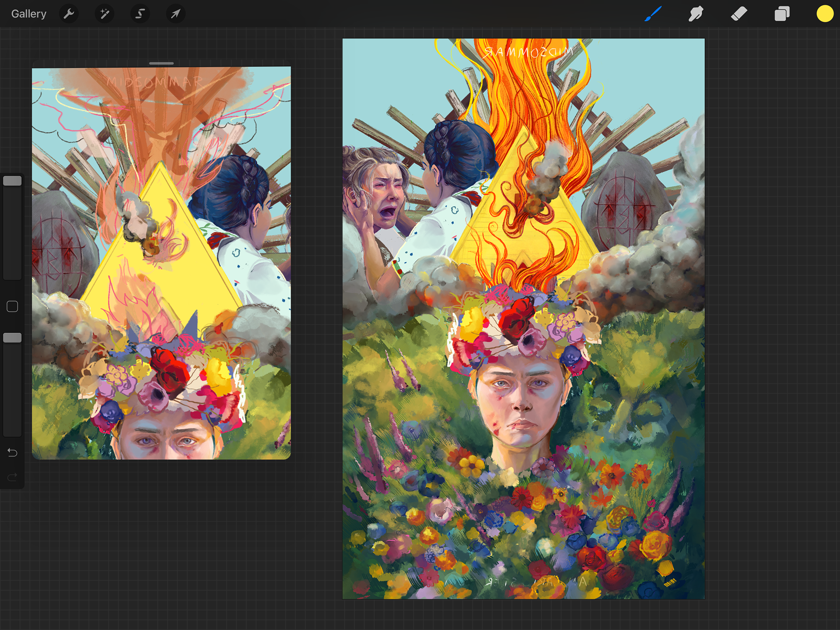Click the woman's face on main canvas

pyautogui.click(x=520, y=403)
